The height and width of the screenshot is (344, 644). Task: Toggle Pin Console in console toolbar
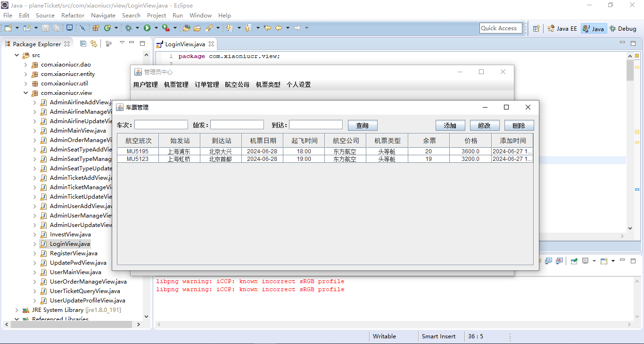point(574,261)
